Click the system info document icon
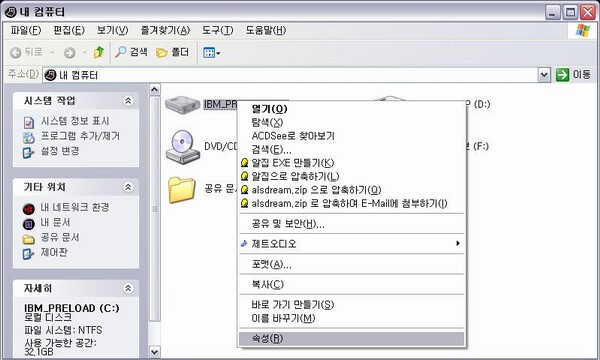The image size is (600, 360). coord(29,122)
